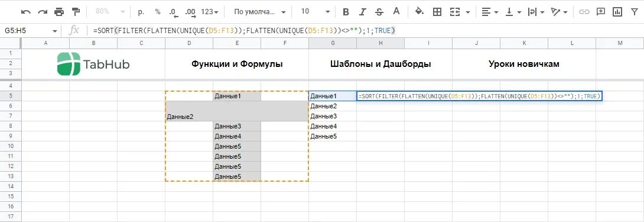Insert a chart

617,11
